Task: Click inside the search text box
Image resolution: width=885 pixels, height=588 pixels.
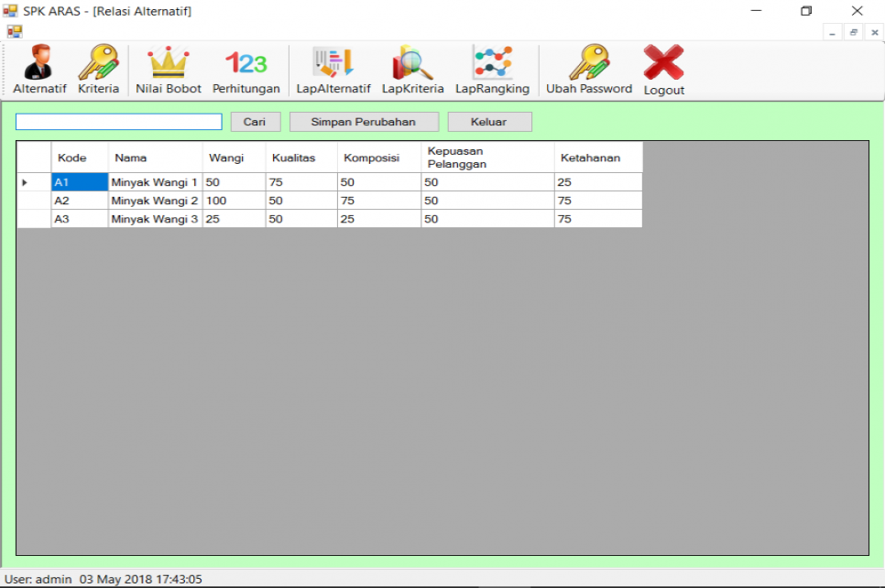Action: tap(117, 121)
